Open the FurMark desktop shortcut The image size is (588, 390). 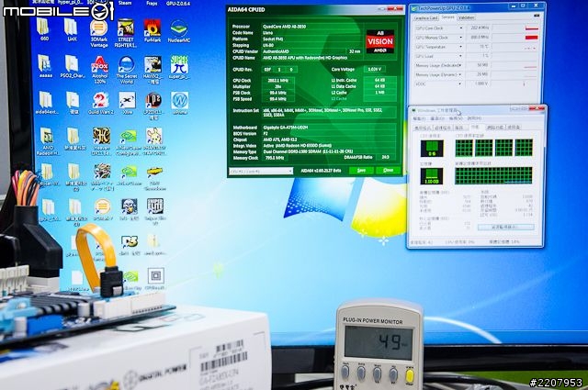[x=153, y=30]
